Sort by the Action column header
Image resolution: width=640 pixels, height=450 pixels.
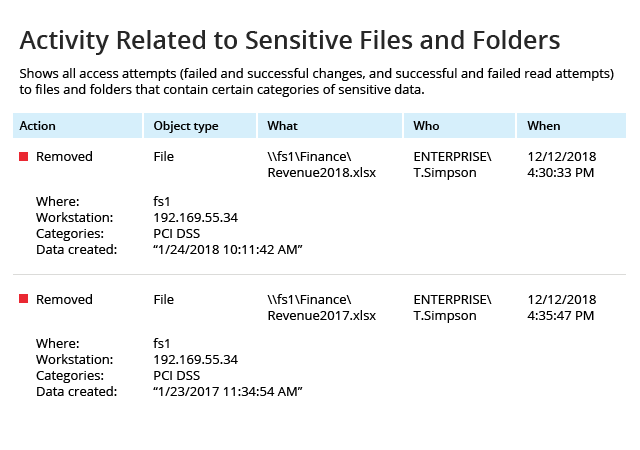[78, 126]
